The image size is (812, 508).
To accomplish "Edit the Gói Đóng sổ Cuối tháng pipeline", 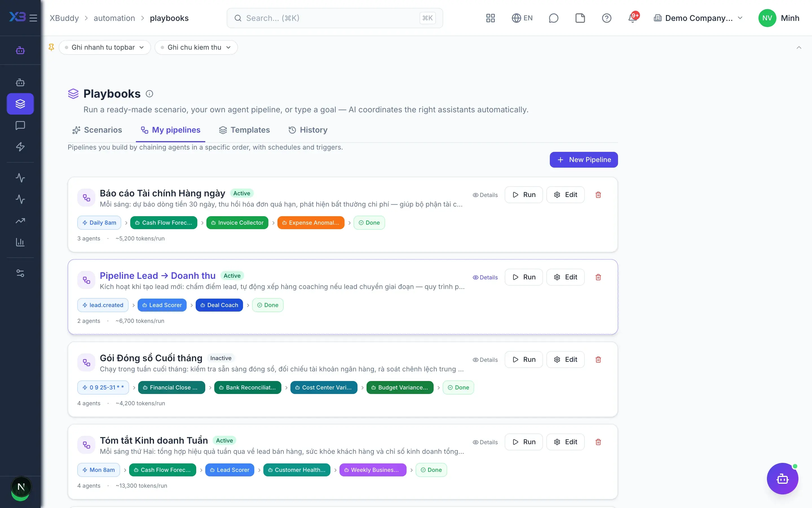I will [x=565, y=360].
